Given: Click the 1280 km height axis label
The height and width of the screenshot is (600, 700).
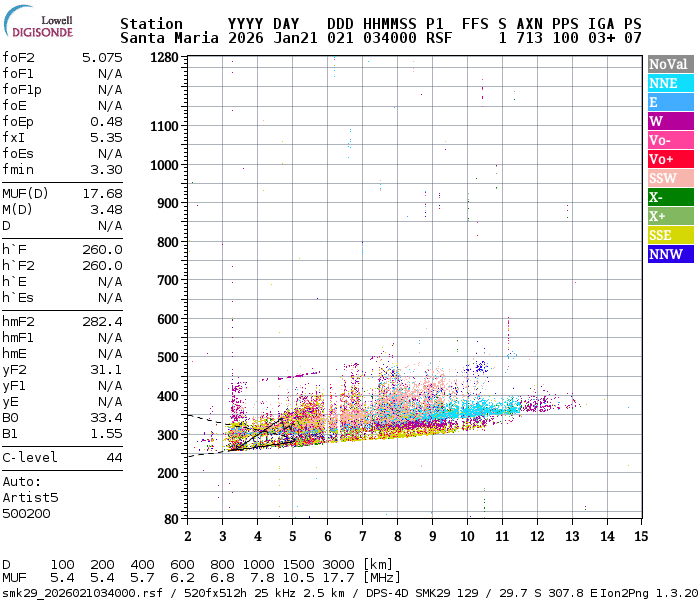Looking at the screenshot, I should pos(164,58).
